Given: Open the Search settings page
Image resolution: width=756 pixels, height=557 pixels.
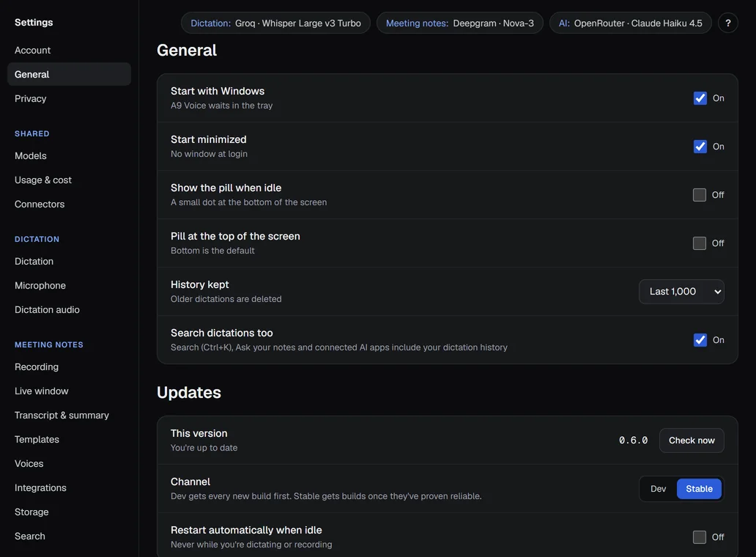Looking at the screenshot, I should [69, 536].
